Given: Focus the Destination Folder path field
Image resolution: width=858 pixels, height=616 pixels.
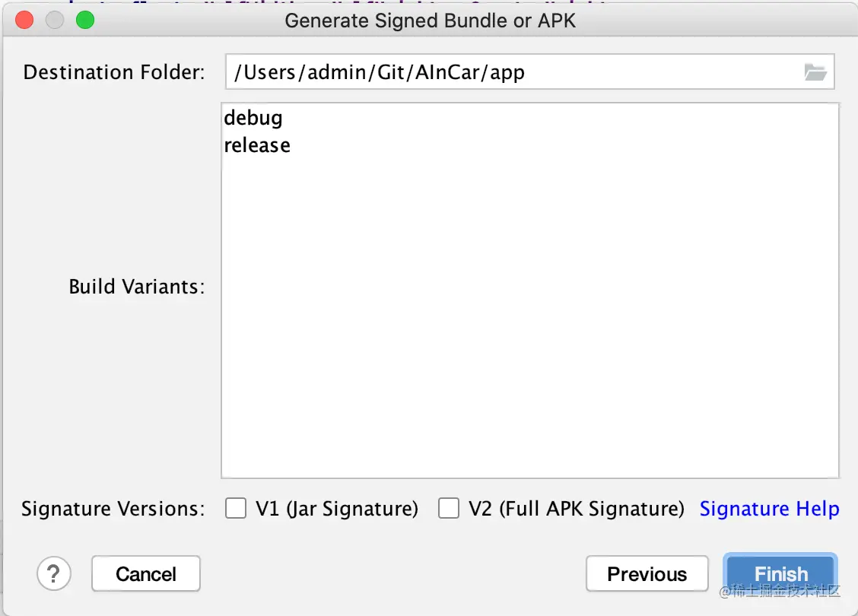Looking at the screenshot, I should (510, 72).
